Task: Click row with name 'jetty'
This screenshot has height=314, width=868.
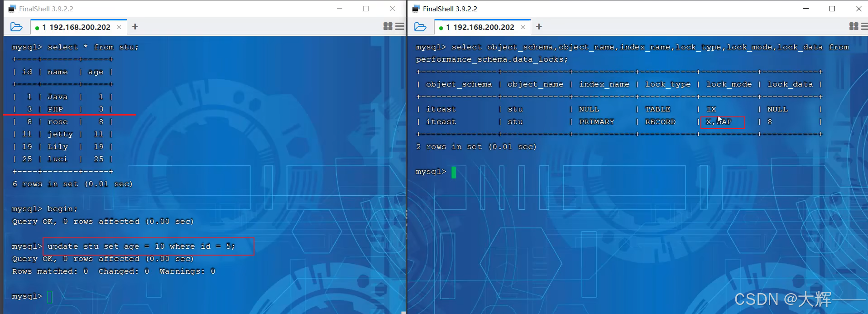Action: (x=62, y=134)
